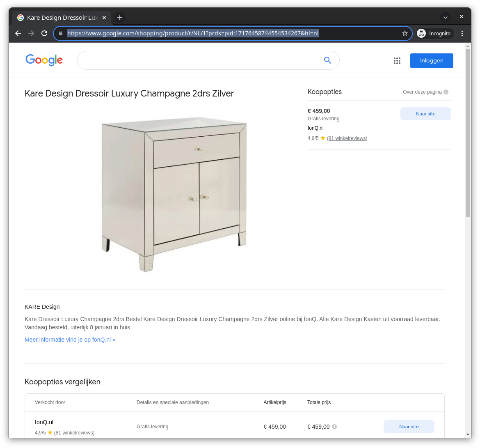Open the tab search dropdown chevron

(446, 18)
